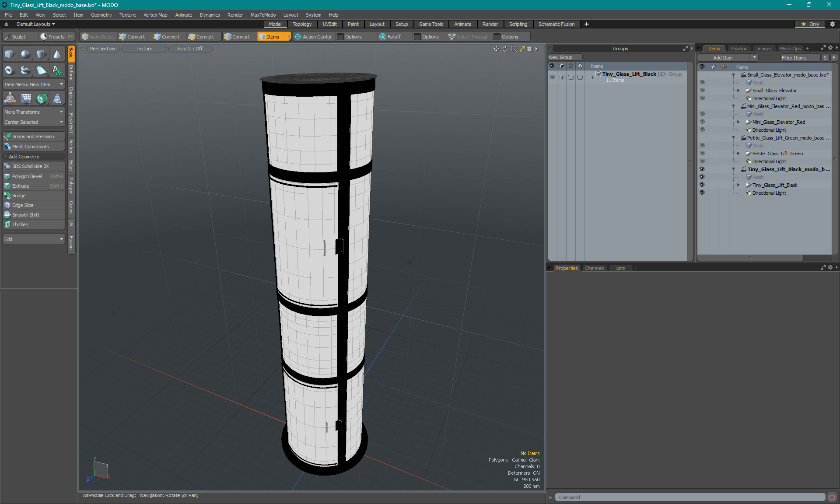Toggle visibility of Mini_Glass_Elevator_Red item
The image size is (840, 504).
pyautogui.click(x=702, y=122)
